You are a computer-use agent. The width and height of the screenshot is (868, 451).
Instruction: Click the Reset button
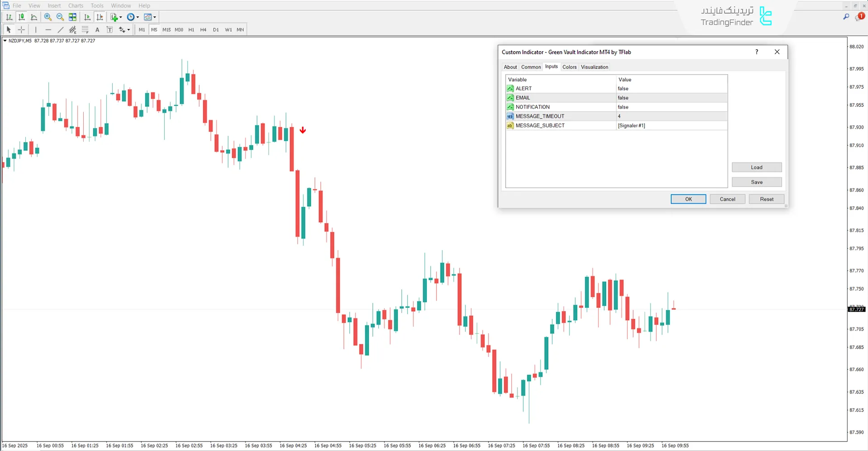click(x=766, y=199)
